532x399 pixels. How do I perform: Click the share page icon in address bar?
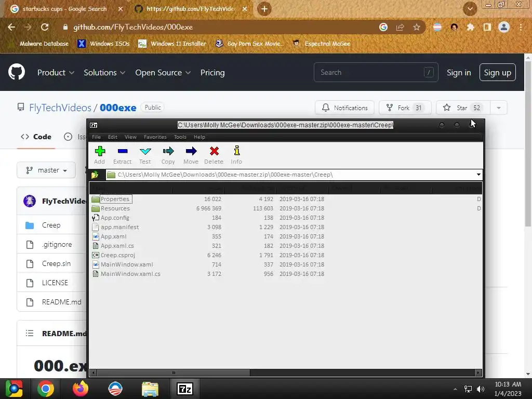pyautogui.click(x=400, y=27)
